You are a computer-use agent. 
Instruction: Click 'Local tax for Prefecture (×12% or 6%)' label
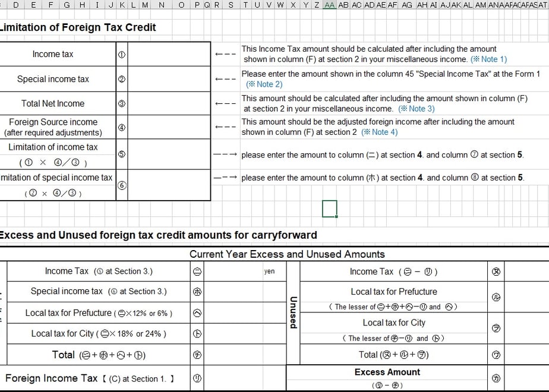(99, 313)
